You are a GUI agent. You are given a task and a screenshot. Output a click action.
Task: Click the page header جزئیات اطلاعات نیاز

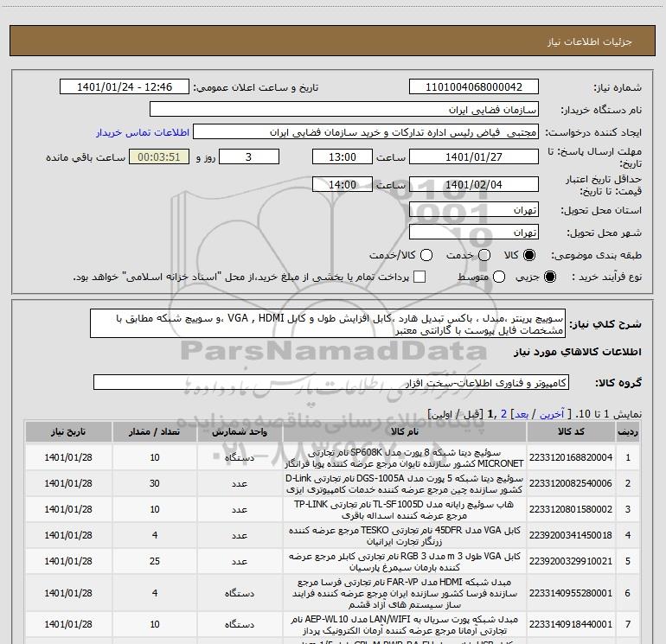pos(590,41)
